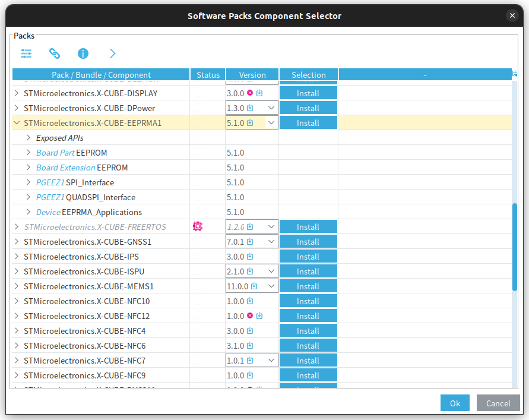Click download icon beside X-CUBE-IPS version 3.0.0

click(249, 256)
